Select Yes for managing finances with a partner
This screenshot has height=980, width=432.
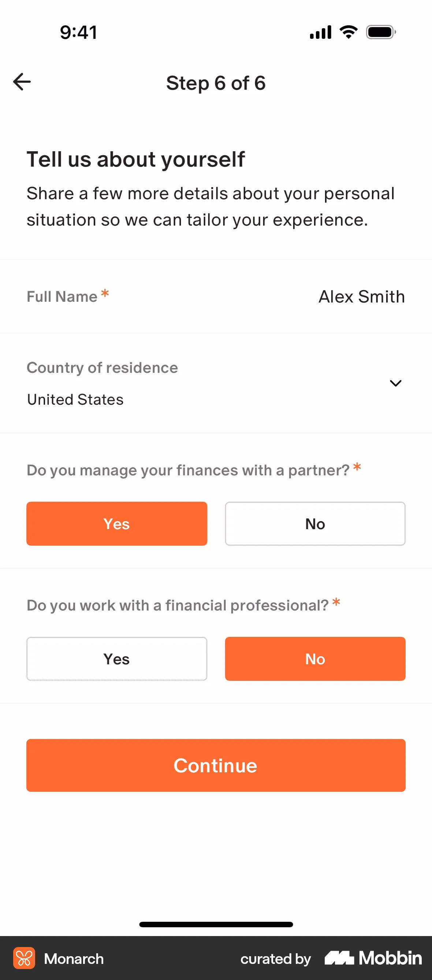pyautogui.click(x=116, y=523)
